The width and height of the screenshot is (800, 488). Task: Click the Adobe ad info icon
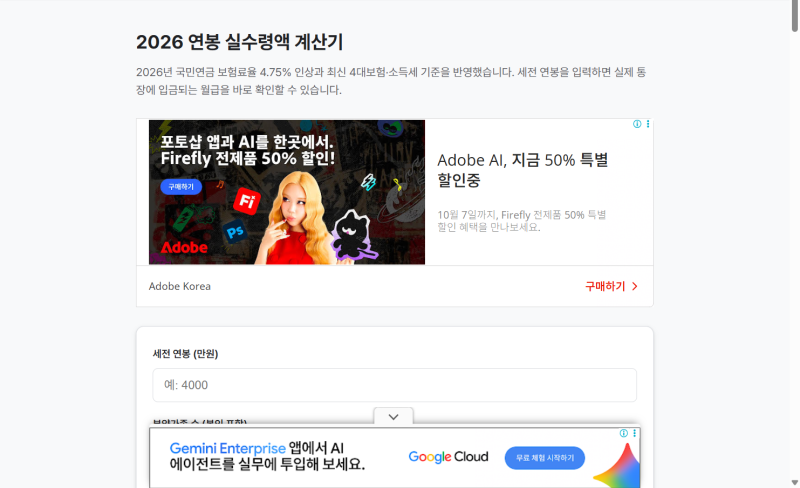pyautogui.click(x=637, y=124)
